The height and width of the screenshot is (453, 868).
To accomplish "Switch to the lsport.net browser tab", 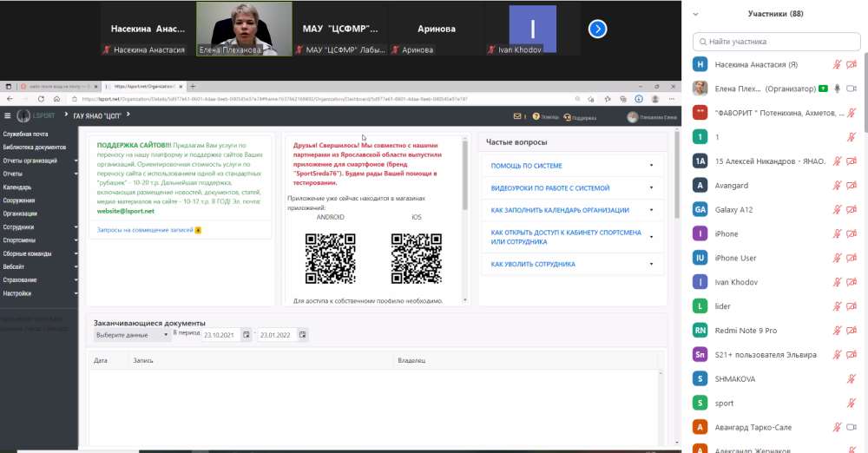I will (144, 87).
